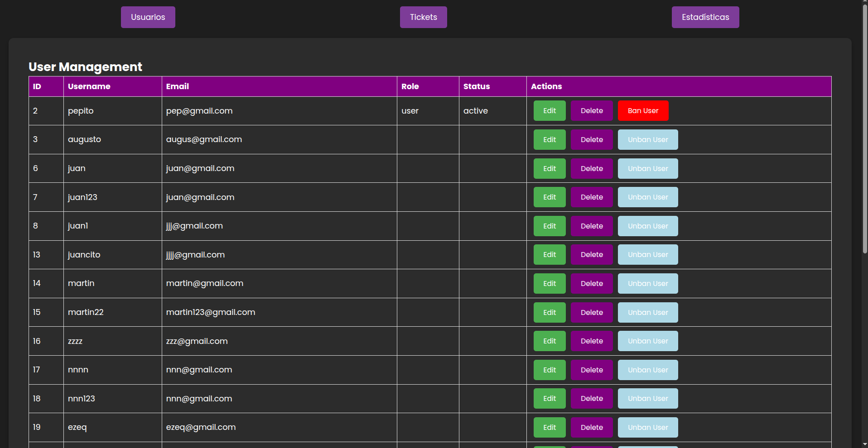
Task: Unban user nnnn
Action: coord(648,370)
